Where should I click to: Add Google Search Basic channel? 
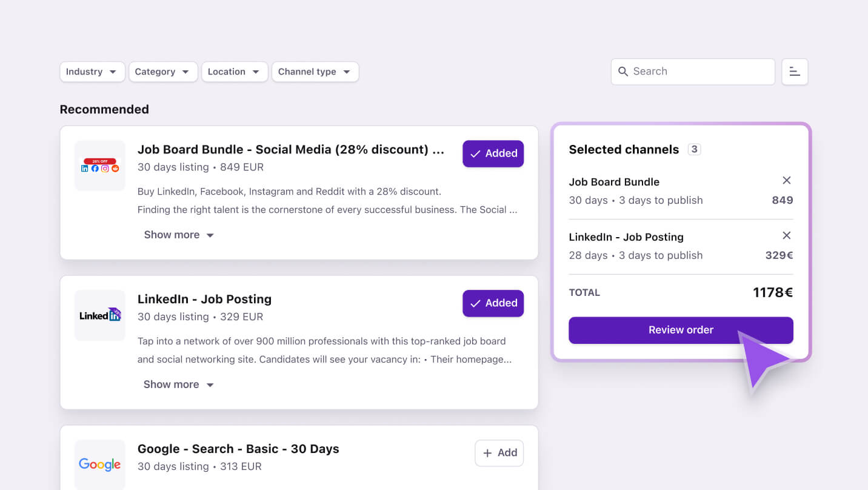499,453
